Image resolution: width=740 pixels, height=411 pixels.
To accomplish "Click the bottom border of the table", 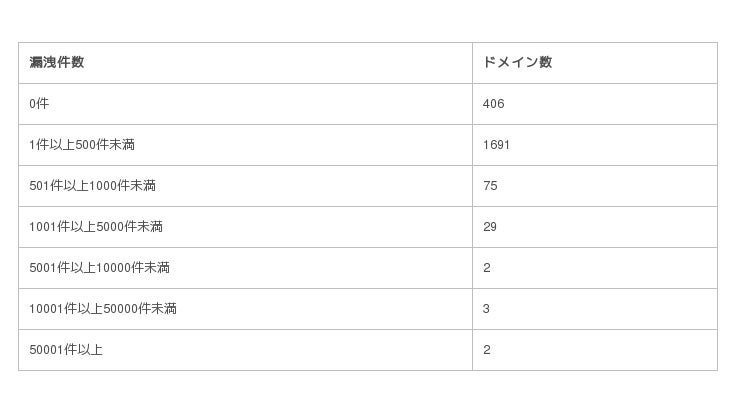I will click(300, 370).
